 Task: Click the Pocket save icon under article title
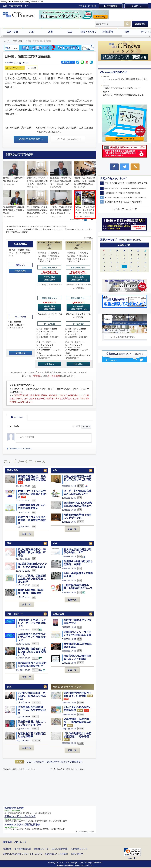(x=87, y=62)
